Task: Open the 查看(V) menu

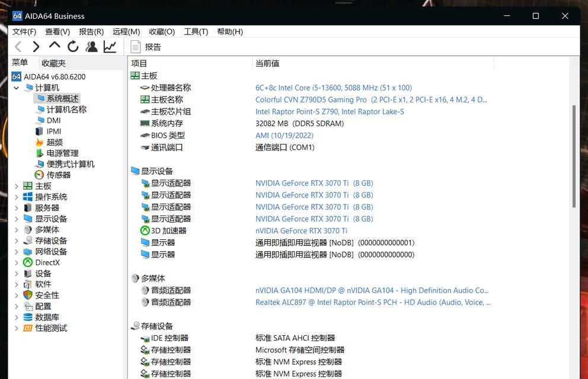Action: [x=57, y=32]
